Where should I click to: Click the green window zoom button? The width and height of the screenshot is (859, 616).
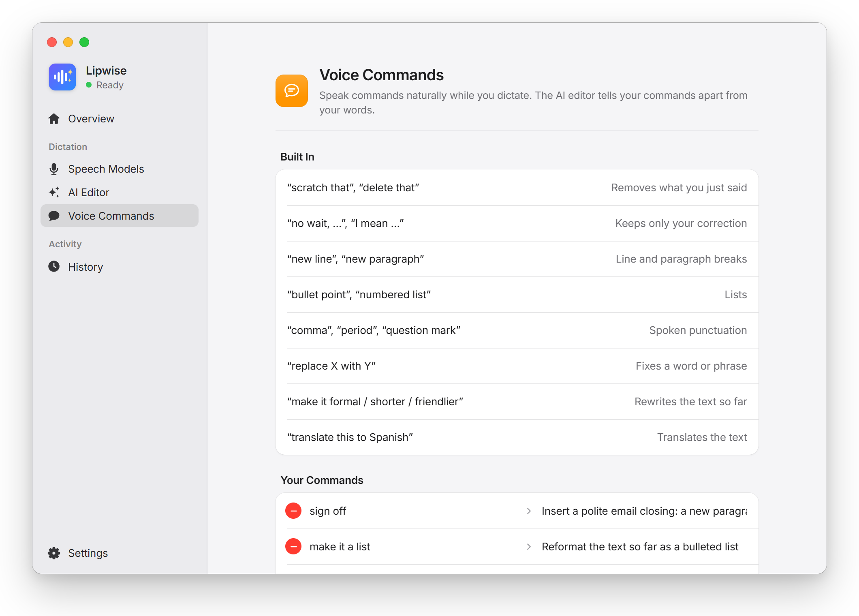point(84,42)
